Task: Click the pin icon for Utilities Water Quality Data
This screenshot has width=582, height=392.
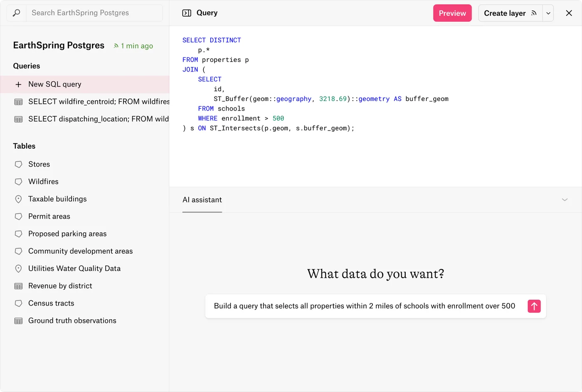Action: [x=18, y=269]
